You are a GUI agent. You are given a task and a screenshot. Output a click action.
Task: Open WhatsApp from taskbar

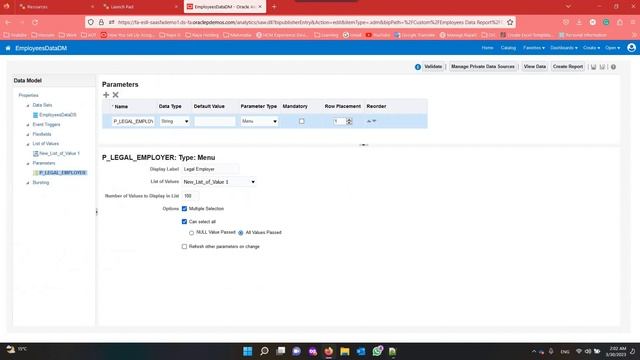[x=378, y=351]
